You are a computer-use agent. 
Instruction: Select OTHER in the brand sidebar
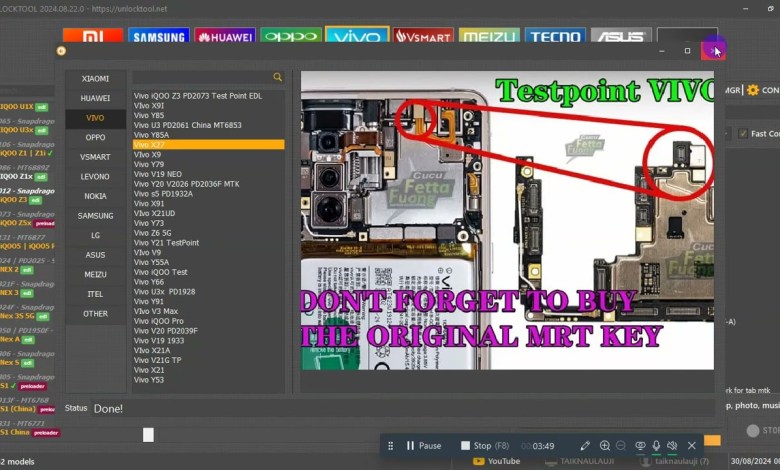[96, 314]
